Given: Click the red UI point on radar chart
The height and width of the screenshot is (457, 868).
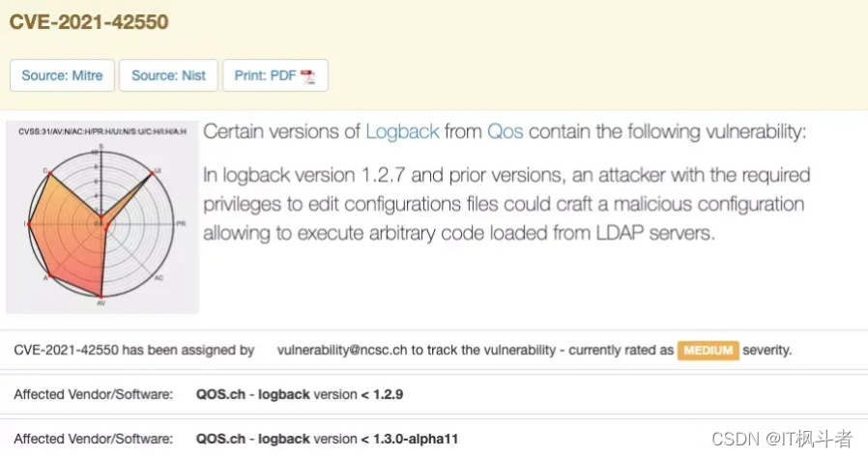Looking at the screenshot, I should click(153, 174).
